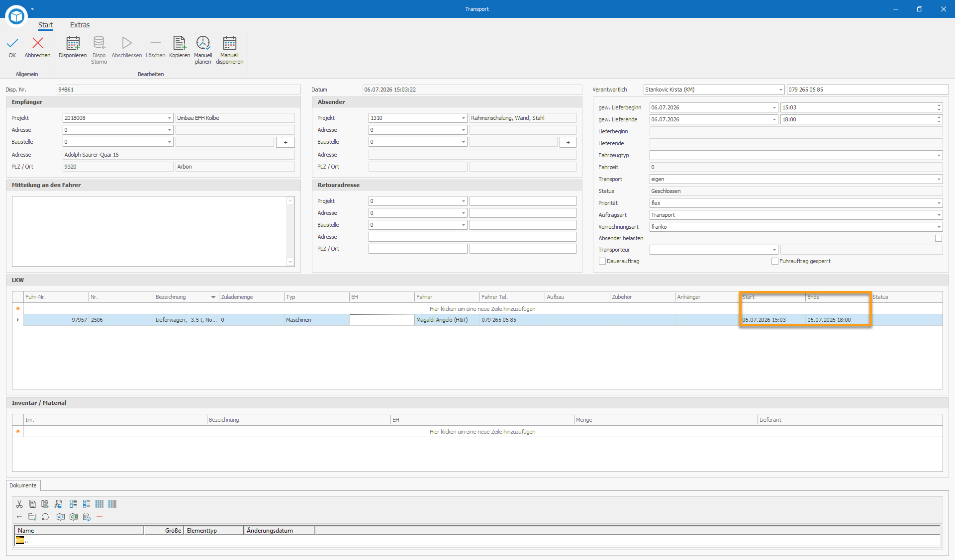Click the Kopieren document icon
The width and height of the screenshot is (955, 560).
[180, 43]
